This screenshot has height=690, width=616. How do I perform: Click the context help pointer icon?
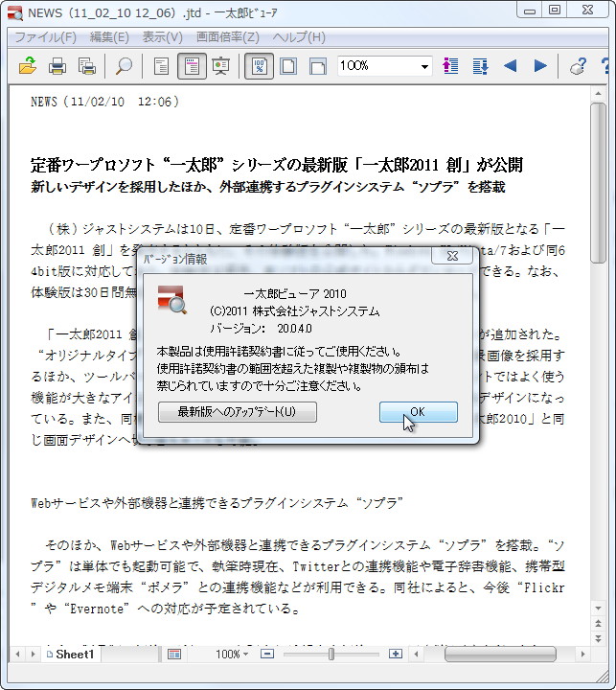point(579,66)
